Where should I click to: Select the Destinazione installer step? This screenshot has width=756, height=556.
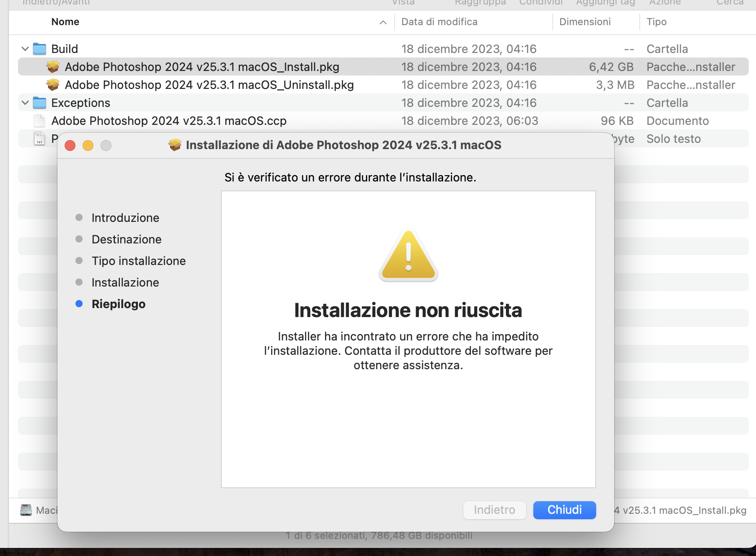(x=127, y=239)
